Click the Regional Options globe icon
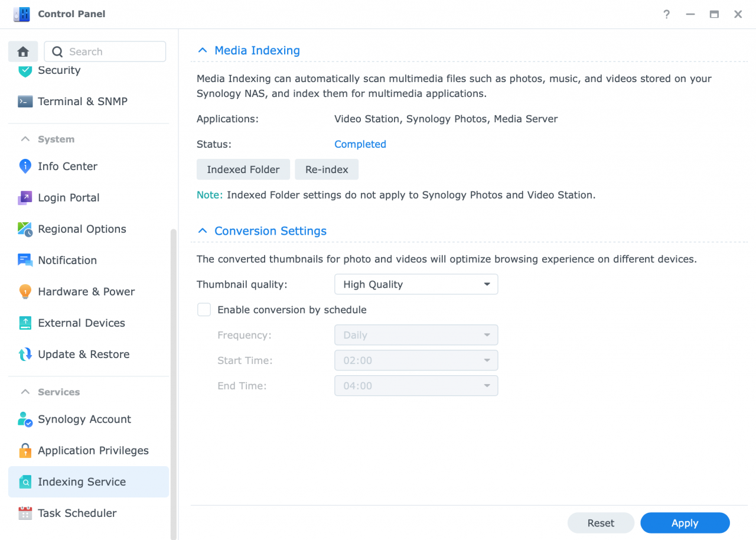Screen dimensions: 756x540 (x=25, y=229)
